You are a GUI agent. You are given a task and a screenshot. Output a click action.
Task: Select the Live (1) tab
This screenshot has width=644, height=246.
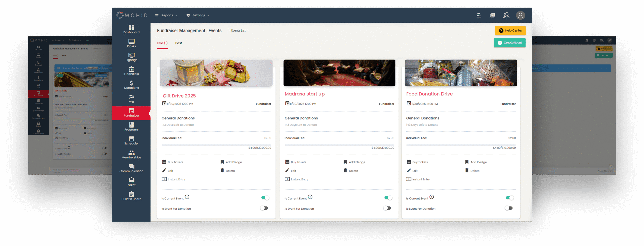coord(162,43)
